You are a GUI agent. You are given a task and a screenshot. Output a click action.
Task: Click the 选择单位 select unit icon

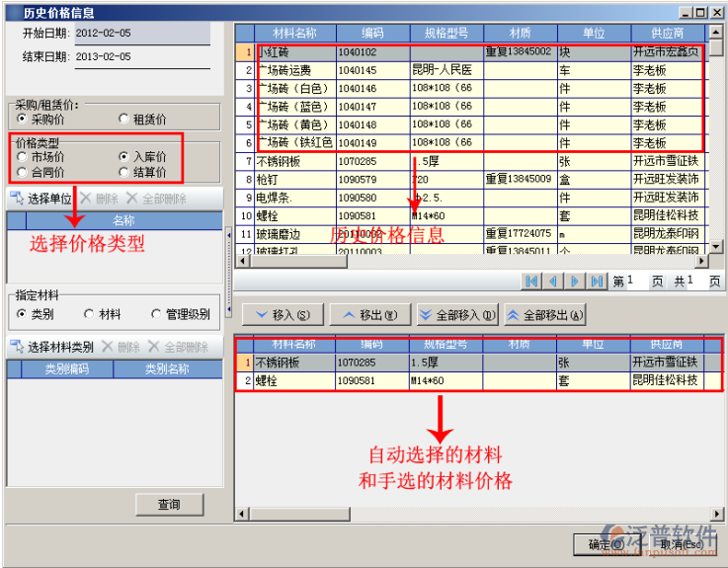pos(17,199)
